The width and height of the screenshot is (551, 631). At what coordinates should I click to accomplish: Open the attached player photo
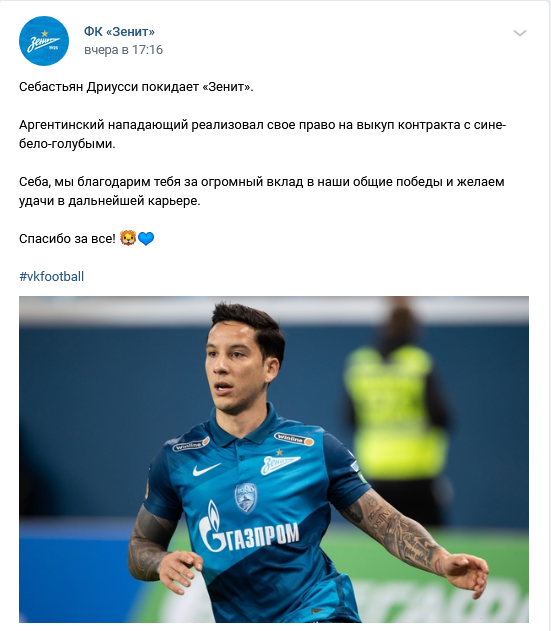274,459
